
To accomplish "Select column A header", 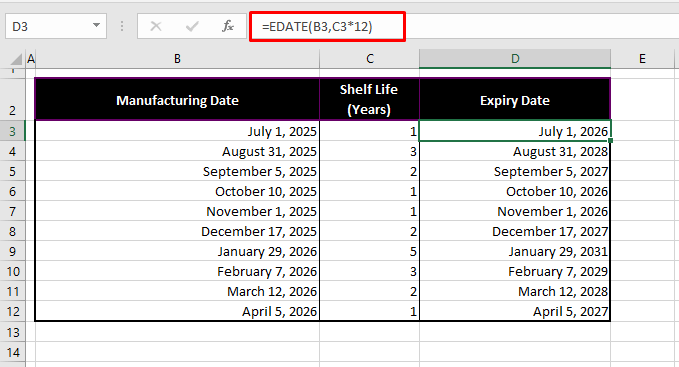I will coord(30,59).
